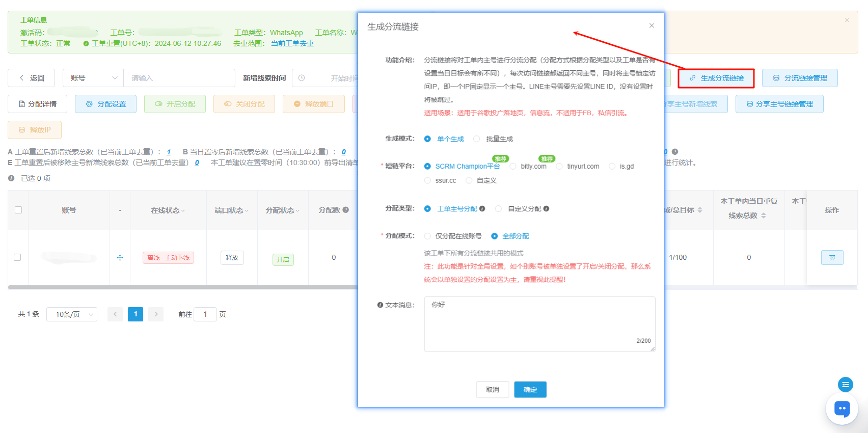The width and height of the screenshot is (868, 433).
Task: Expand the 10条/页 page size dropdown
Action: tap(72, 314)
